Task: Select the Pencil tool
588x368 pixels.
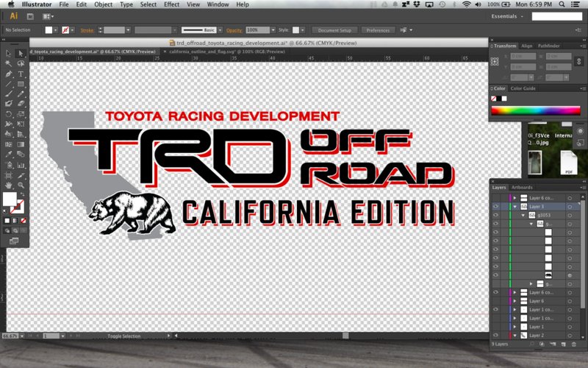Action: [x=21, y=94]
